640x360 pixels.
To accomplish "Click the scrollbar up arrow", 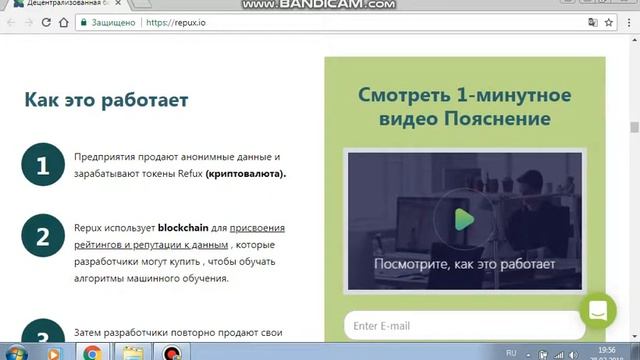I will tap(634, 40).
